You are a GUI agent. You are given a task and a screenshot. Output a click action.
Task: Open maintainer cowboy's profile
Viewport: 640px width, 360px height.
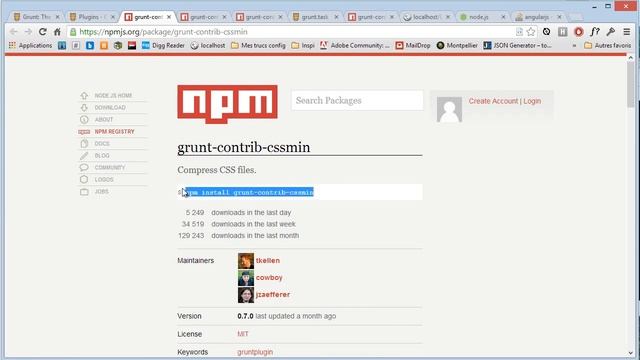pyautogui.click(x=269, y=278)
